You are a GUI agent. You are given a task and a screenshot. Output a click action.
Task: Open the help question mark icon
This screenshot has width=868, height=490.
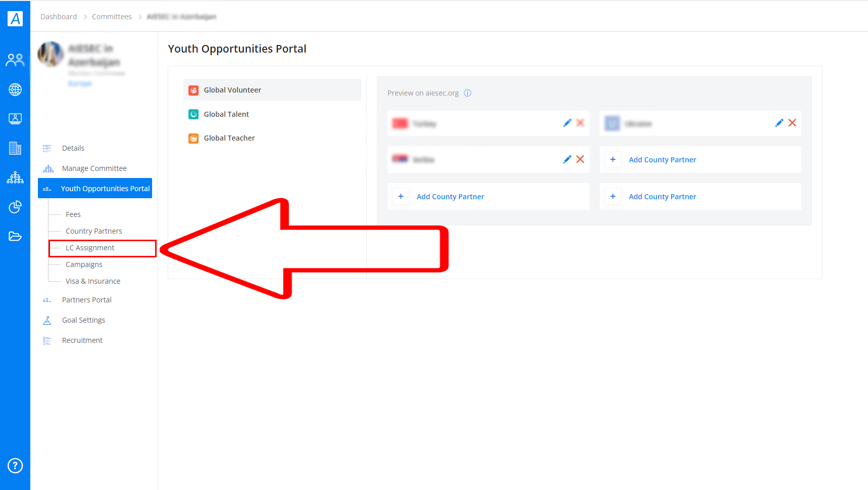point(15,465)
